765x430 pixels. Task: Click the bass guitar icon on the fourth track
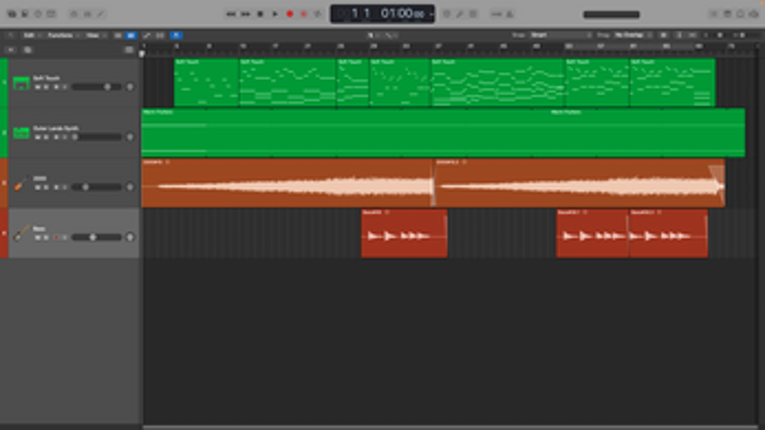tap(20, 233)
